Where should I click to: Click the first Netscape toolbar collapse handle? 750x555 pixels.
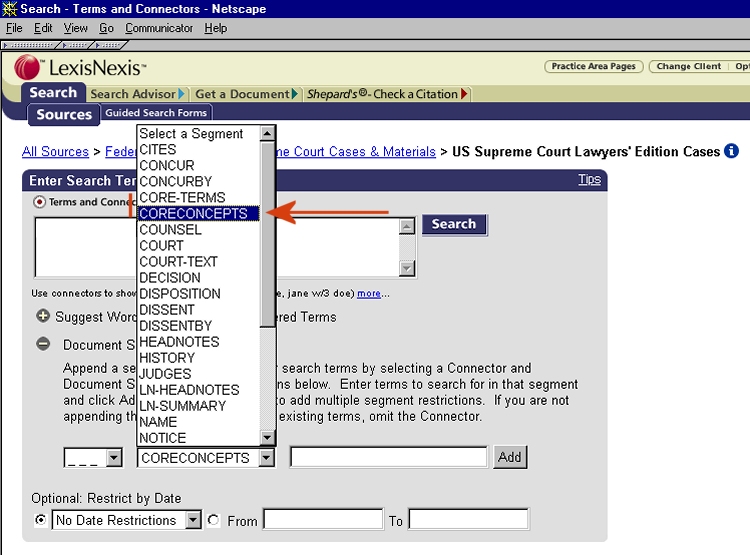(x=29, y=45)
